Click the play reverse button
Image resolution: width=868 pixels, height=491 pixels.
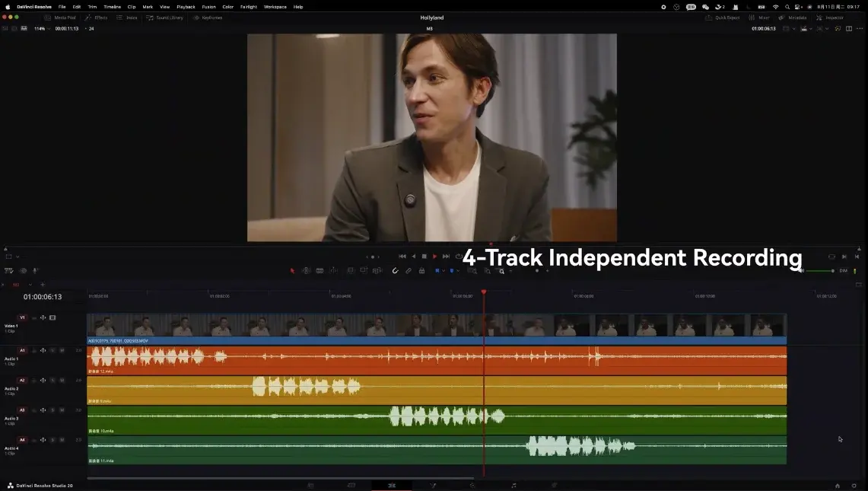(414, 257)
